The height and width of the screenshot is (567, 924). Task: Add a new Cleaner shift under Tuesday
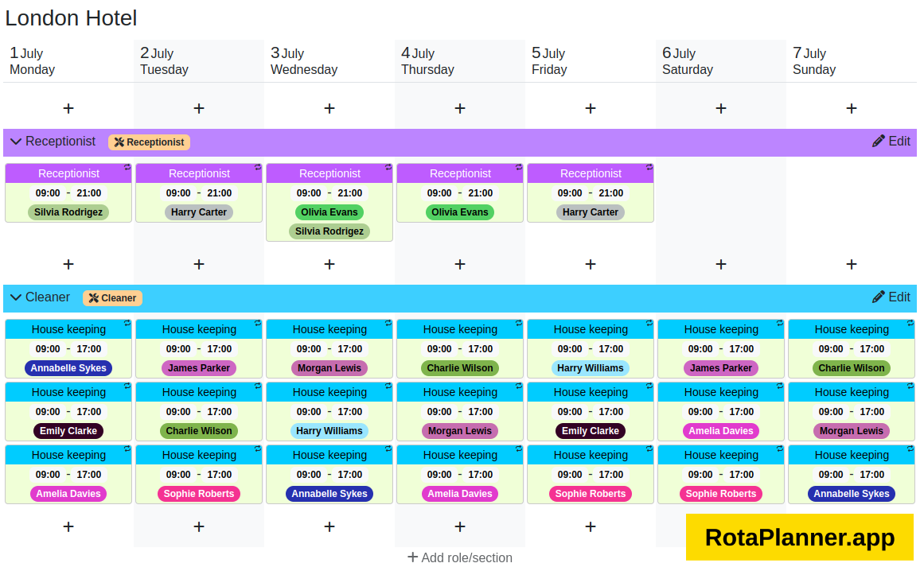(198, 526)
